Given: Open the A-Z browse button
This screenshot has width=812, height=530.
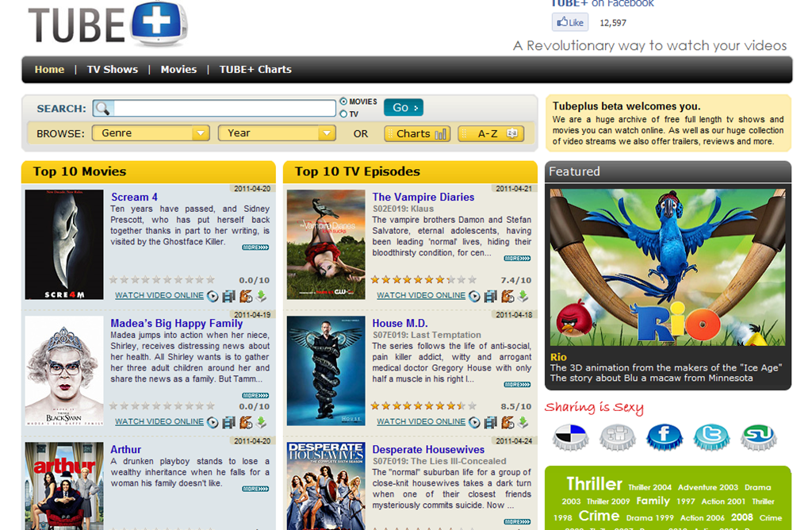Looking at the screenshot, I should click(x=491, y=133).
